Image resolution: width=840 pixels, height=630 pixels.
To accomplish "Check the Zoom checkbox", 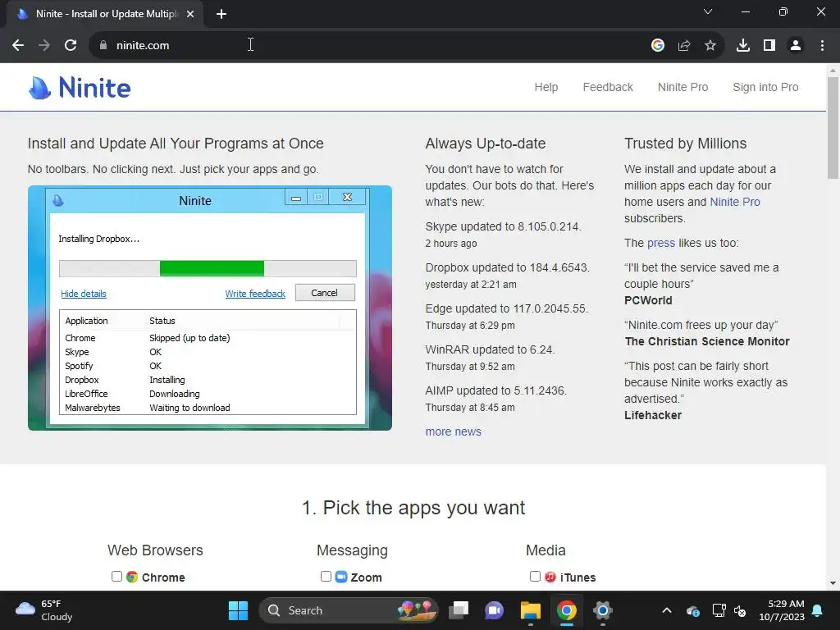I will click(326, 576).
